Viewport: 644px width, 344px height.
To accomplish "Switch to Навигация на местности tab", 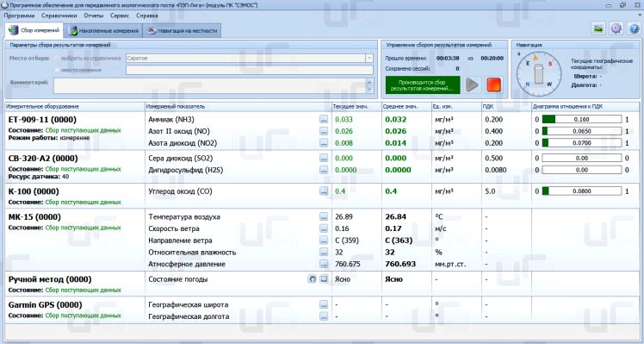I will click(182, 31).
